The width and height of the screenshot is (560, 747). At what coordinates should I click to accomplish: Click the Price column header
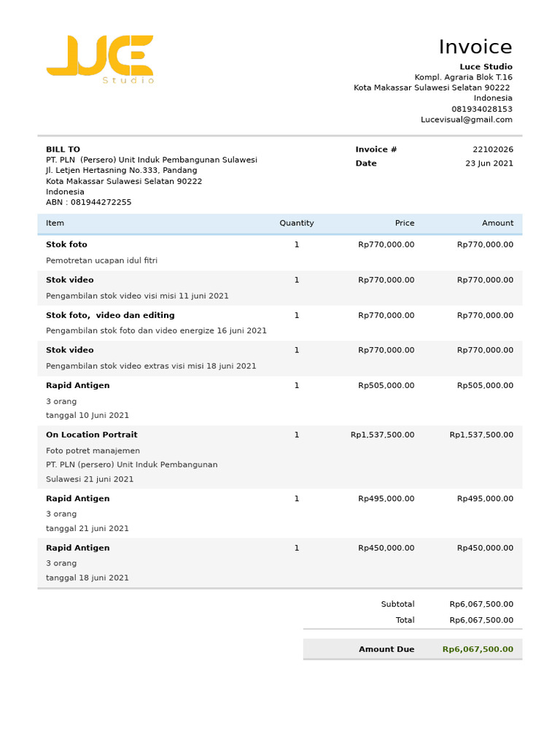click(x=405, y=223)
